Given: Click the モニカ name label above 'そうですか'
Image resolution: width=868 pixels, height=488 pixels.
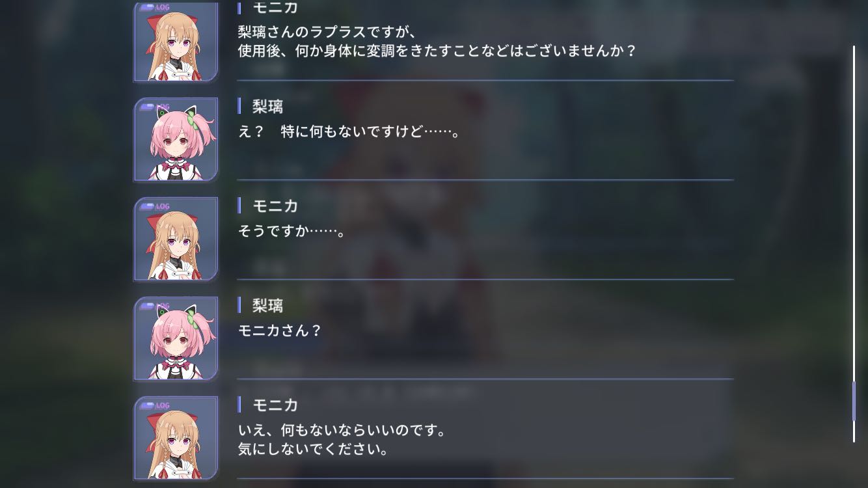Looking at the screenshot, I should tap(275, 206).
